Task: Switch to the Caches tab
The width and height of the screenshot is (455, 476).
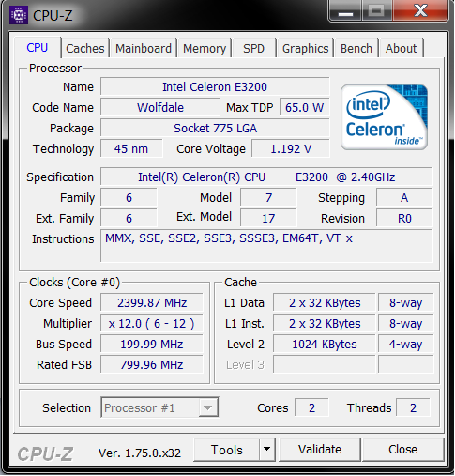Action: pyautogui.click(x=84, y=49)
